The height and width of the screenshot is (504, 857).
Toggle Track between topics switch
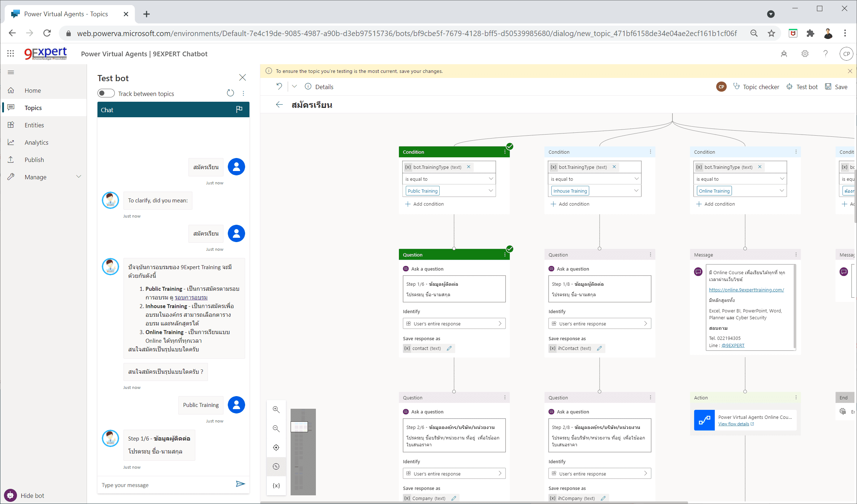pyautogui.click(x=106, y=93)
